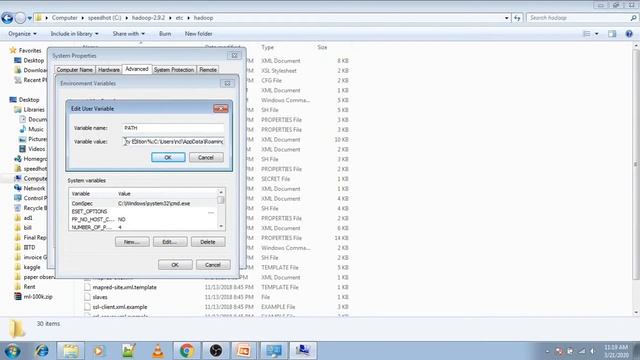Launch VLC media player from the taskbar
640x360 pixels.
[158, 351]
